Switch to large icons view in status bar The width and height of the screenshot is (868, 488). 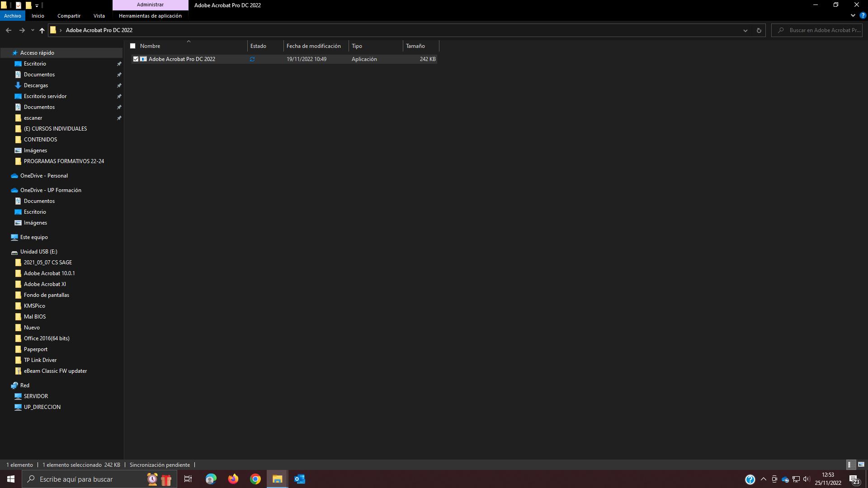point(861,465)
